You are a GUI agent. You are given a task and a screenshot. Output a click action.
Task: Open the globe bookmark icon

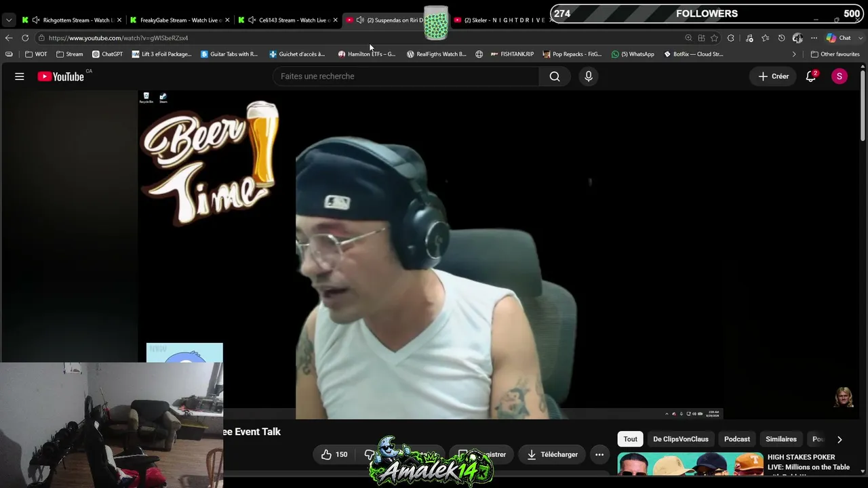479,54
